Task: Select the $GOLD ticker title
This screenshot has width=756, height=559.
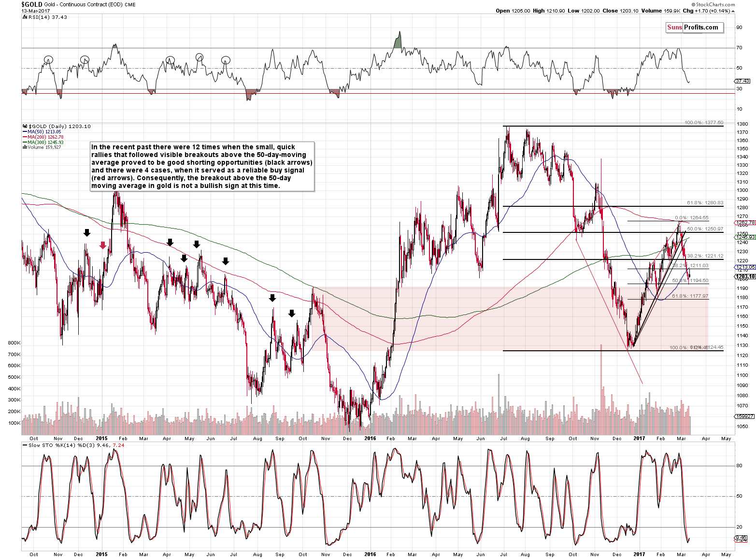Action: pos(31,4)
